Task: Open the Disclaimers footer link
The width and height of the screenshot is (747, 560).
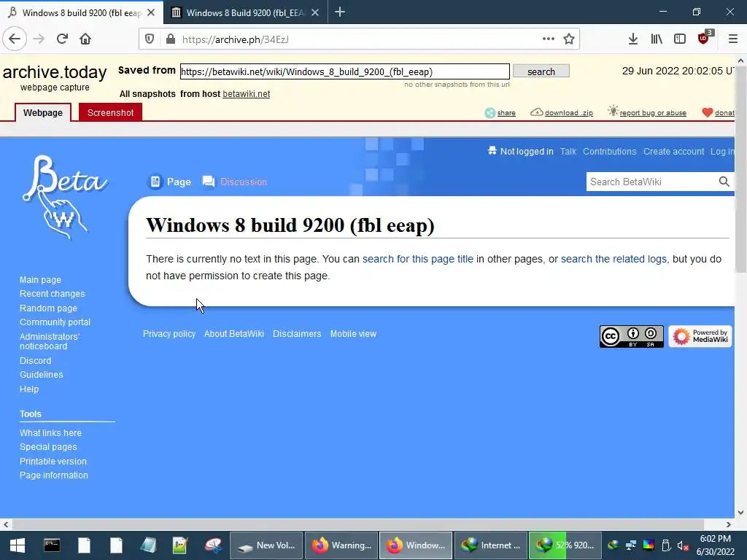Action: point(297,334)
